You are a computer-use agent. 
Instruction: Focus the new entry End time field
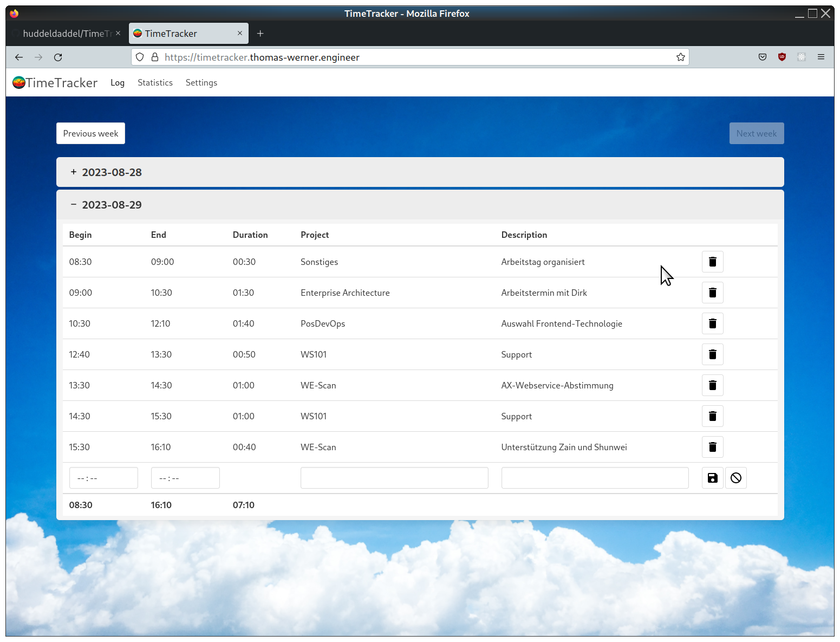point(185,478)
